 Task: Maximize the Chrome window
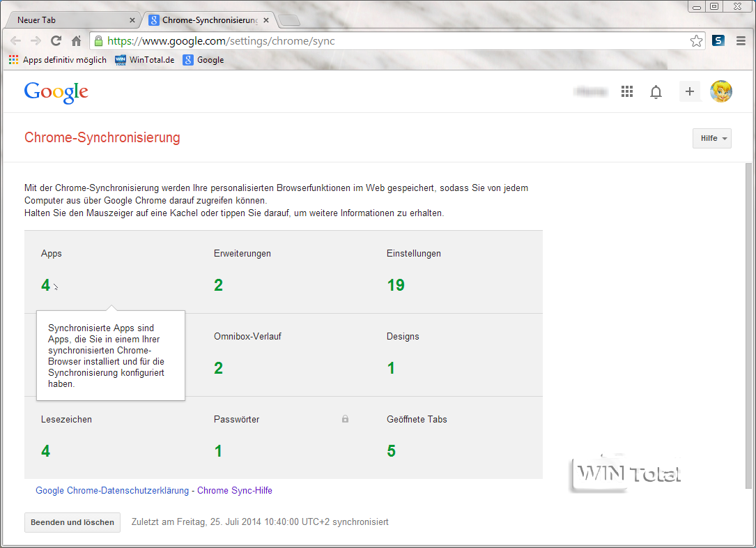pyautogui.click(x=714, y=7)
